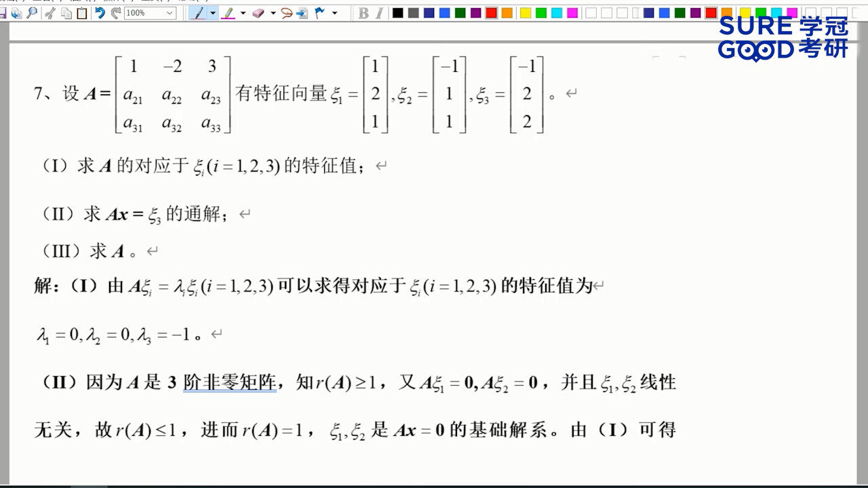Viewport: 868px width, 488px height.
Task: Click the Paste clipboard icon
Action: click(82, 13)
